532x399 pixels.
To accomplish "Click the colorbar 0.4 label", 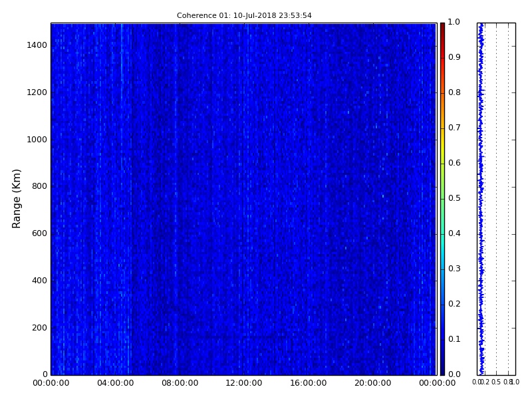I will coord(454,233).
